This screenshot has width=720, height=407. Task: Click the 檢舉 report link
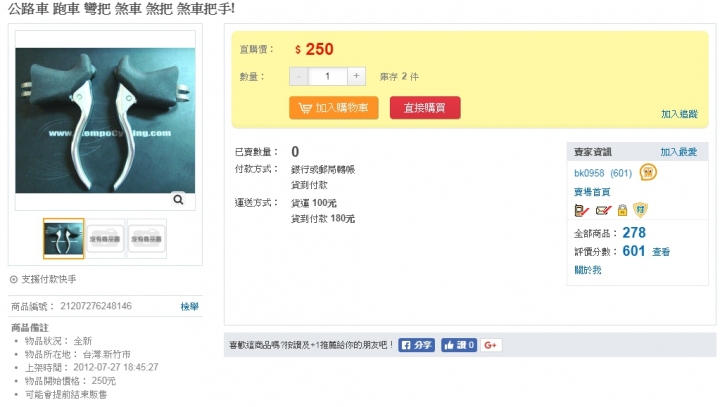coord(190,306)
